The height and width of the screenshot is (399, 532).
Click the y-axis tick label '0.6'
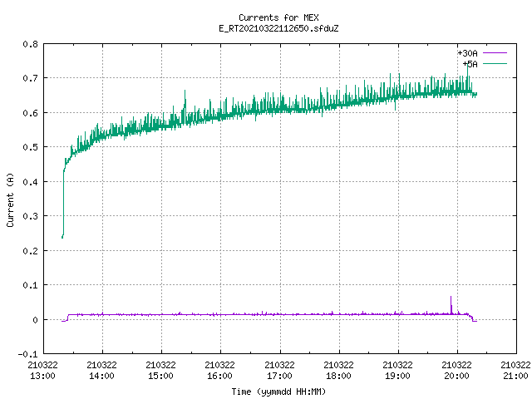[x=30, y=113]
